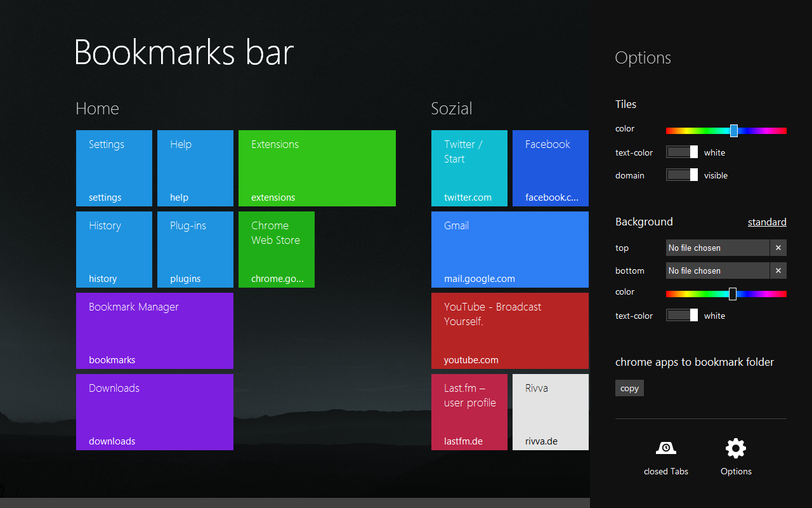Click the standard background link
The width and height of the screenshot is (812, 508).
[x=767, y=222]
